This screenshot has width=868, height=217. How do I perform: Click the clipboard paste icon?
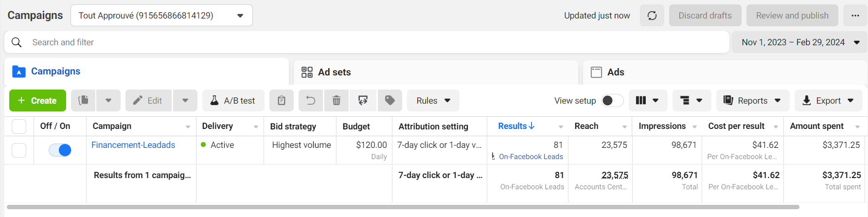pyautogui.click(x=282, y=101)
